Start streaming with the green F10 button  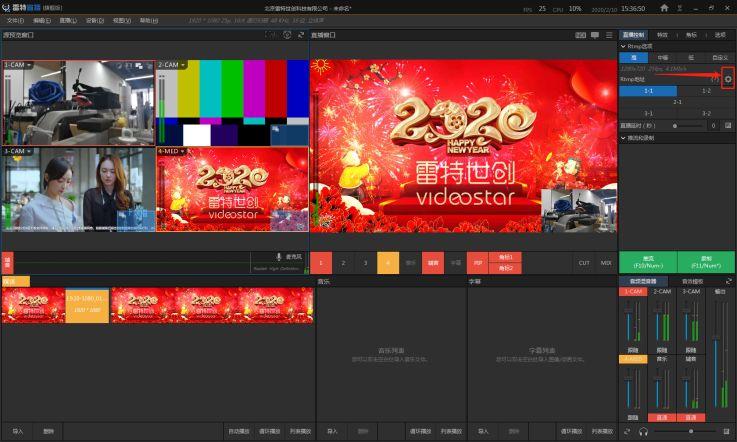point(648,262)
